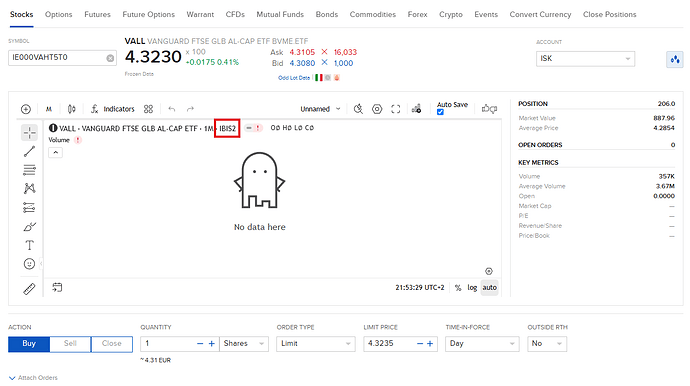Switch to the Bonds tab
Viewport: 690px width, 386px height.
coord(327,15)
